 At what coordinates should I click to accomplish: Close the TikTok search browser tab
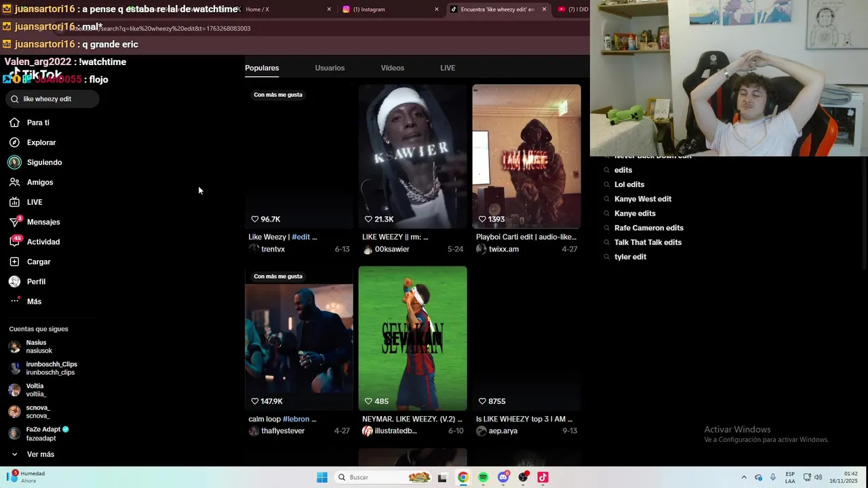click(x=544, y=9)
